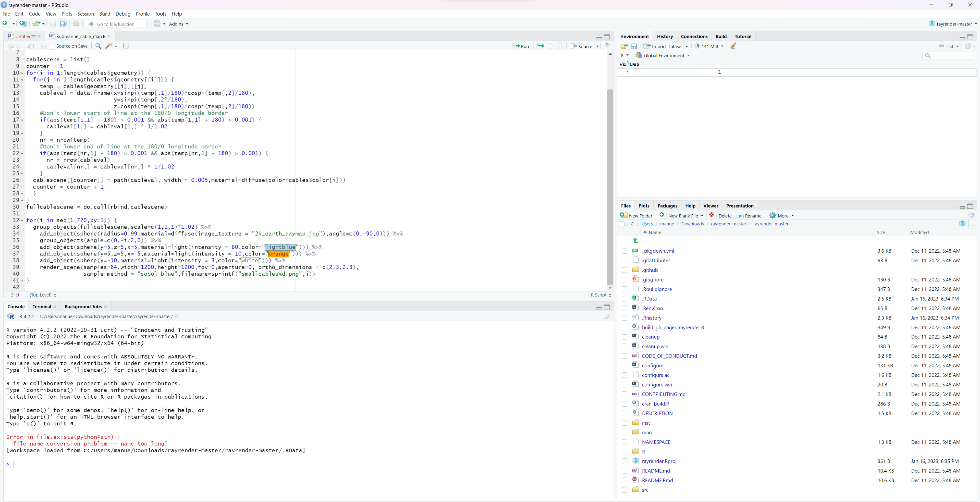Screen dimensions: 980x502
Task: Open the code tools magic wand
Action: point(109,46)
